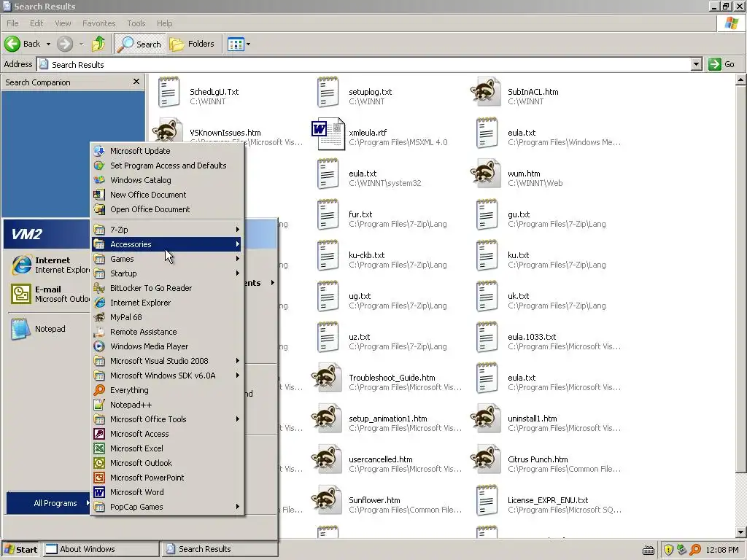Click the vertical scrollbar down arrow
The height and width of the screenshot is (560, 747).
(x=740, y=532)
